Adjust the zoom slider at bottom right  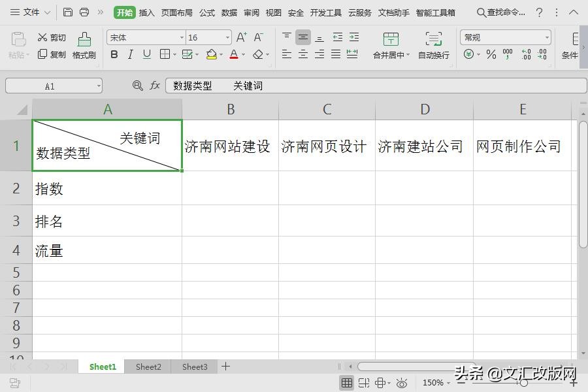pos(523,383)
